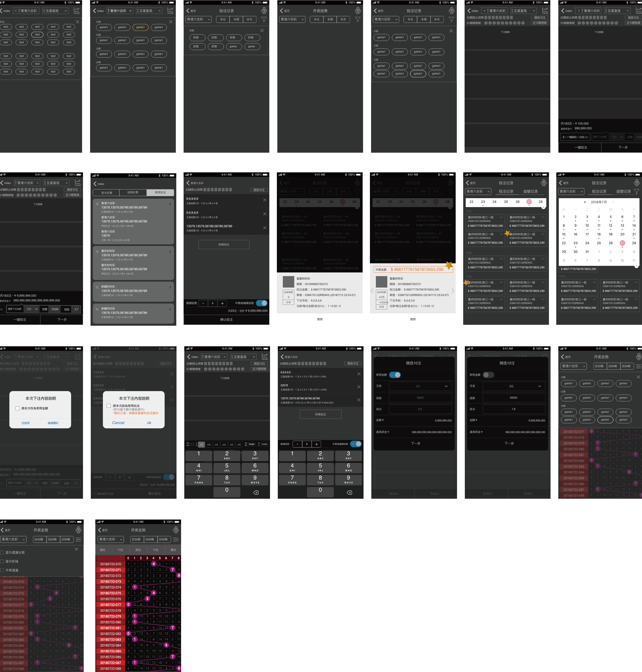Select day 18 in July 2018 calendar
The height and width of the screenshot is (672, 642).
pos(599,234)
